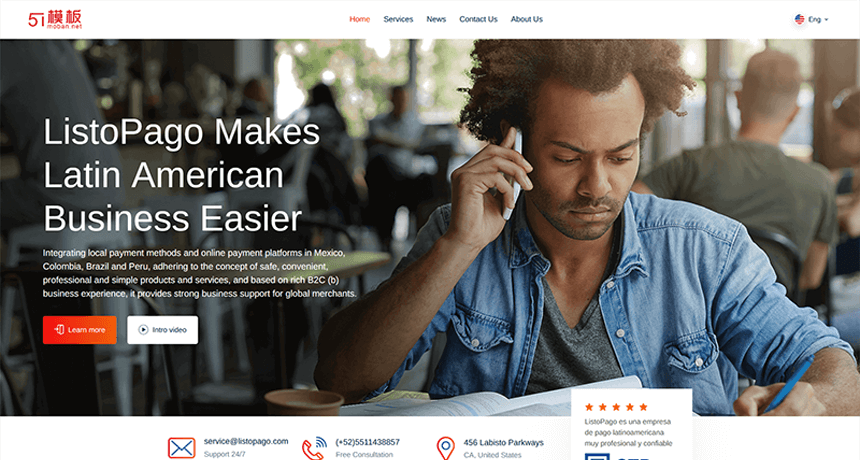Click the red phone icon
The width and height of the screenshot is (860, 460).
click(x=314, y=448)
